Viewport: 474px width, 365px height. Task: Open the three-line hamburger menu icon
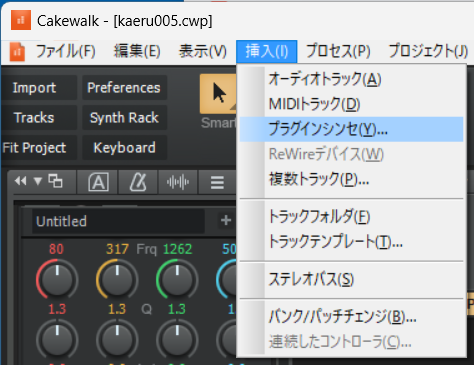217,182
